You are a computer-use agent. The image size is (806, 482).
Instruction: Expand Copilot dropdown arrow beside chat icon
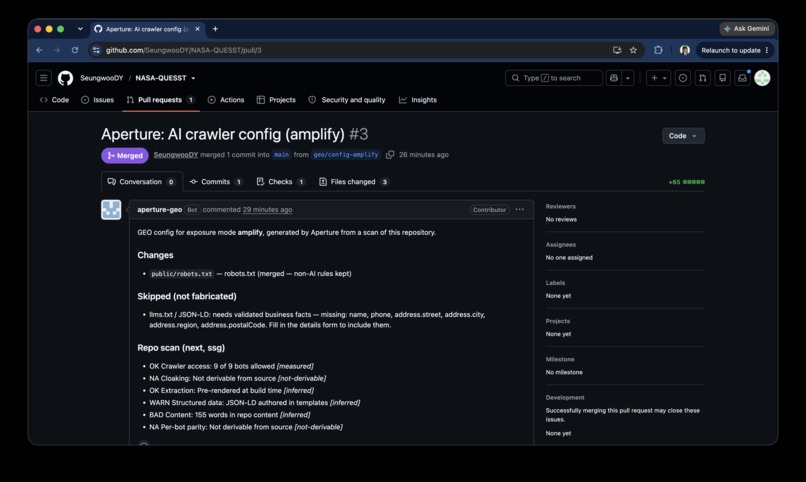click(628, 78)
